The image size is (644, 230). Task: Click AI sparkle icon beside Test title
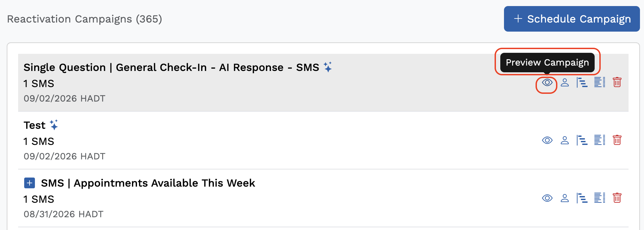[x=54, y=125]
